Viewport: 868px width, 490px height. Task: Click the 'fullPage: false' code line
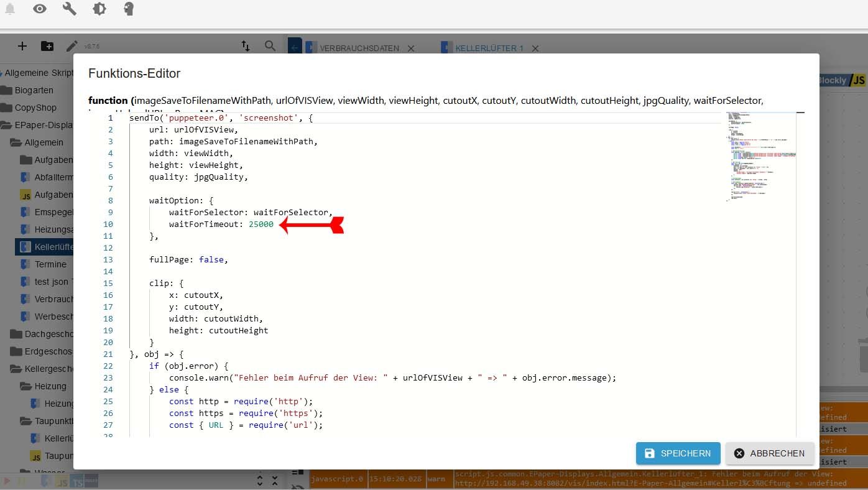(x=188, y=259)
